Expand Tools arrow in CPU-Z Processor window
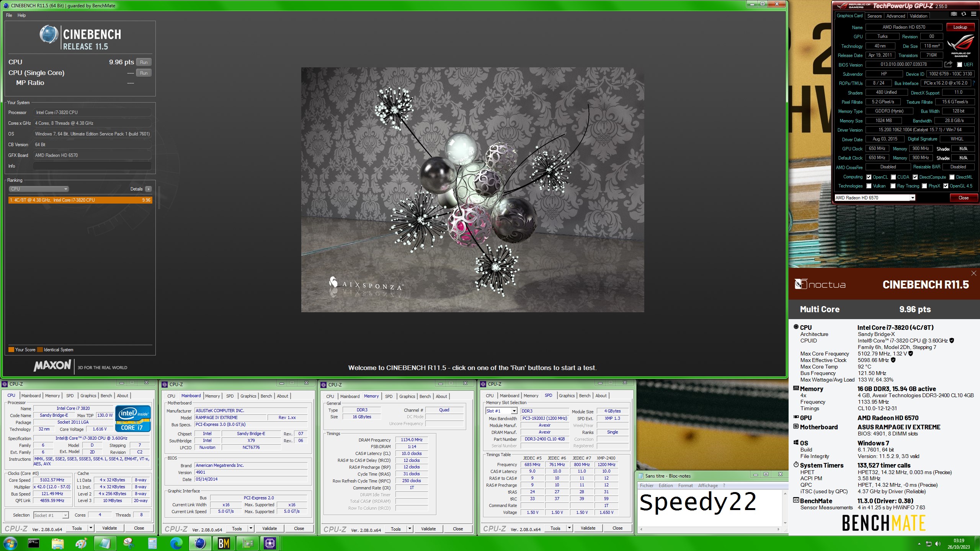980x551 pixels. tap(91, 528)
